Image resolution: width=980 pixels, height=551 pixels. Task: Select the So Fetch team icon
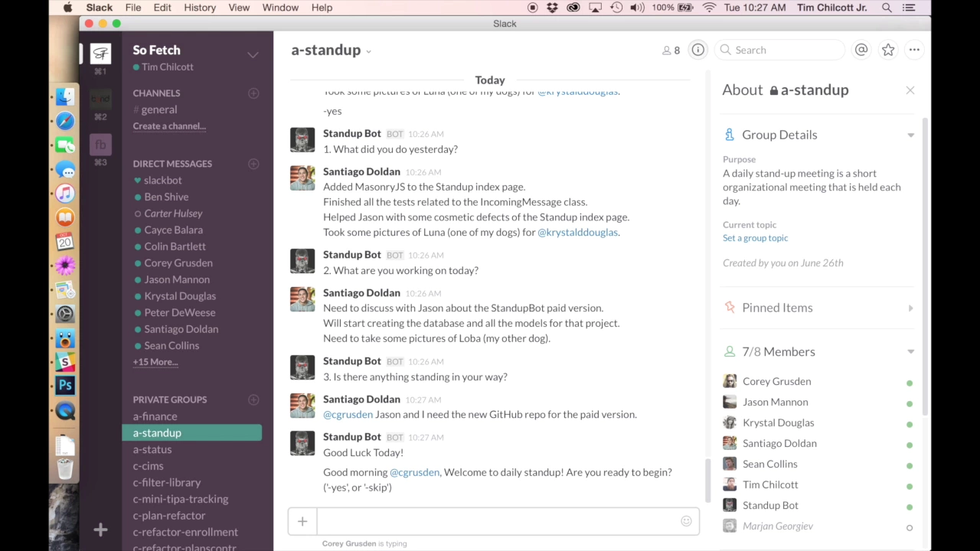pos(100,54)
